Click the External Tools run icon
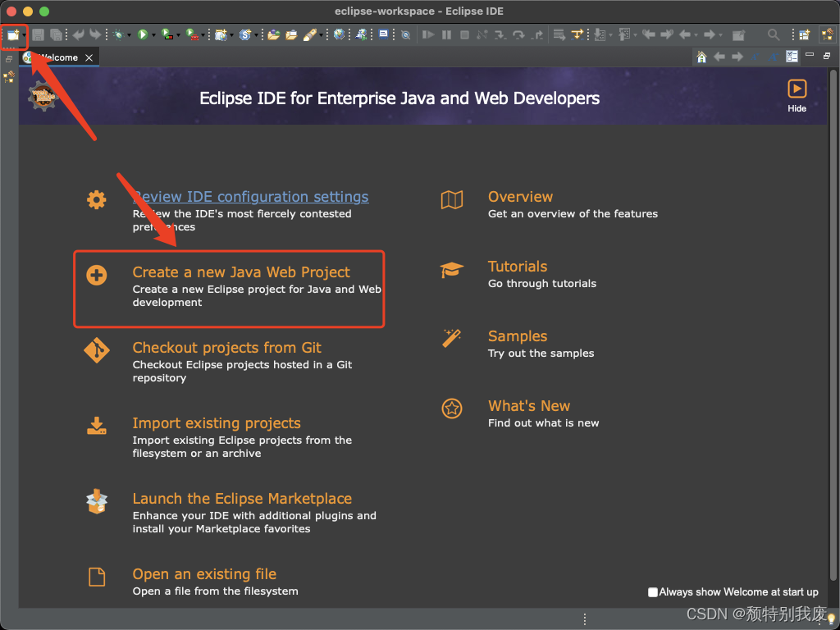Screen dimensions: 840x630 [192, 35]
